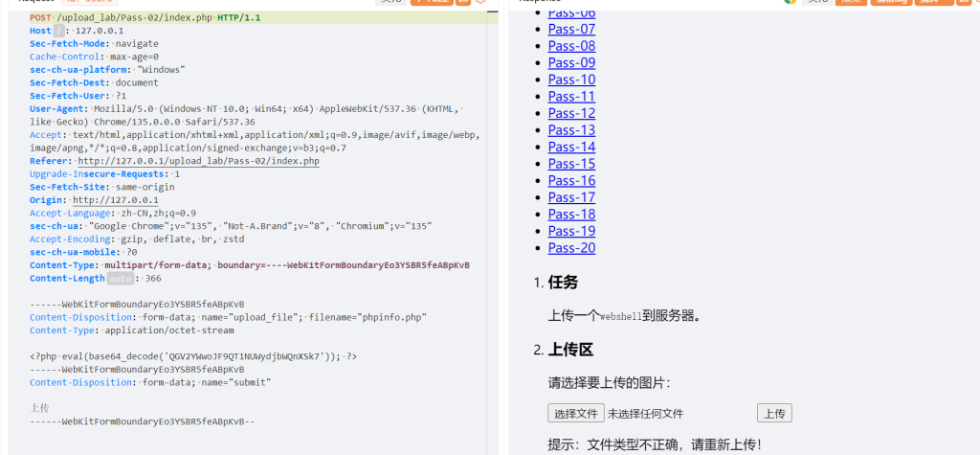Click the question mark badge beside Host

58,31
